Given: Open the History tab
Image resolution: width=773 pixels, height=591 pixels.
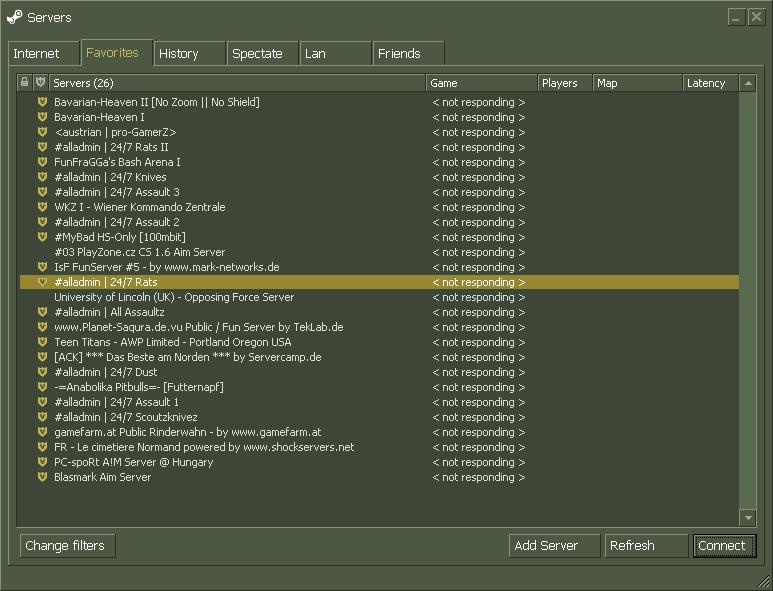Looking at the screenshot, I should click(x=190, y=53).
